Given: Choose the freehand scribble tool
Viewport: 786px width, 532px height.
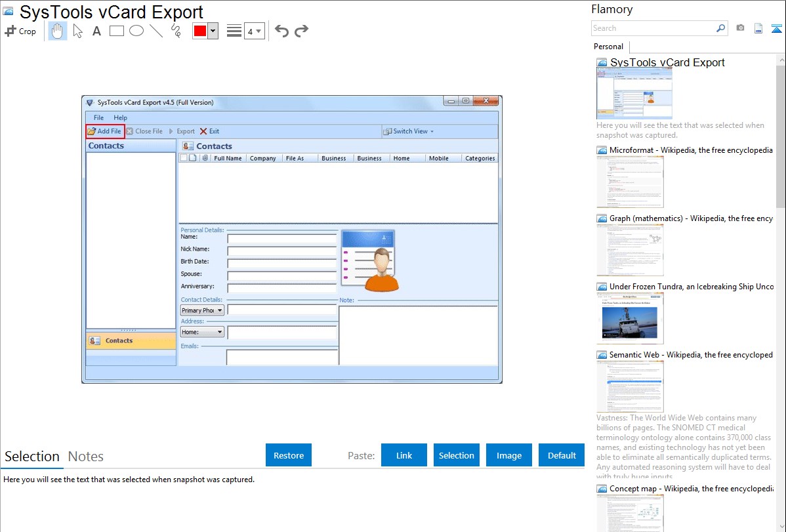Looking at the screenshot, I should pyautogui.click(x=176, y=31).
